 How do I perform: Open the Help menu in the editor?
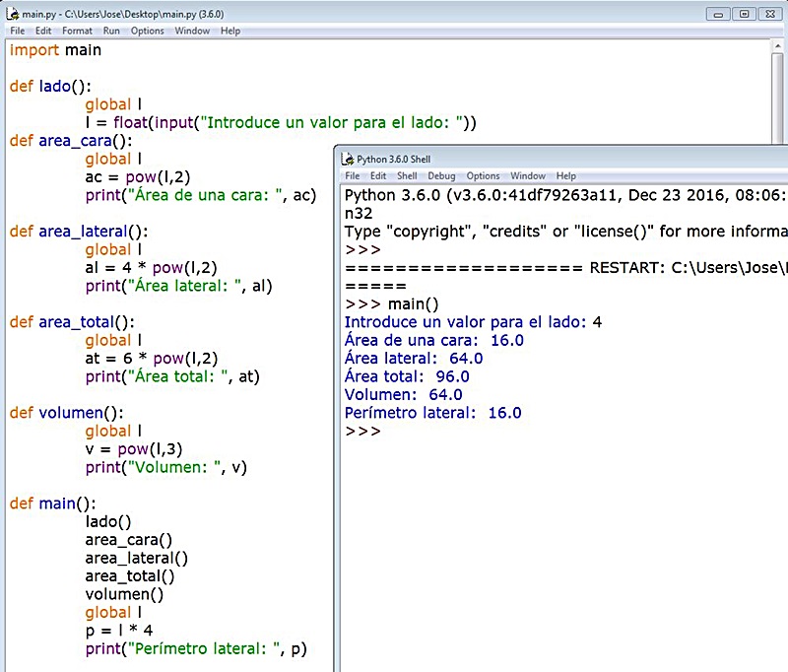230,31
